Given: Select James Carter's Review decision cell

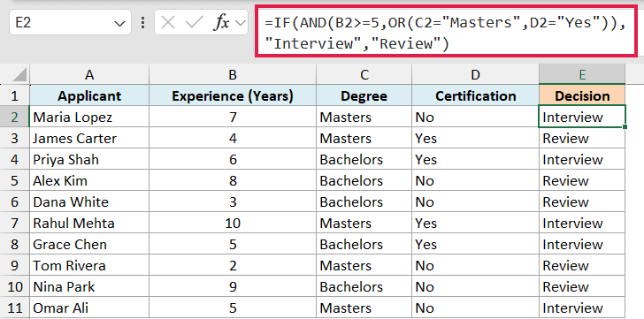Looking at the screenshot, I should (x=582, y=138).
